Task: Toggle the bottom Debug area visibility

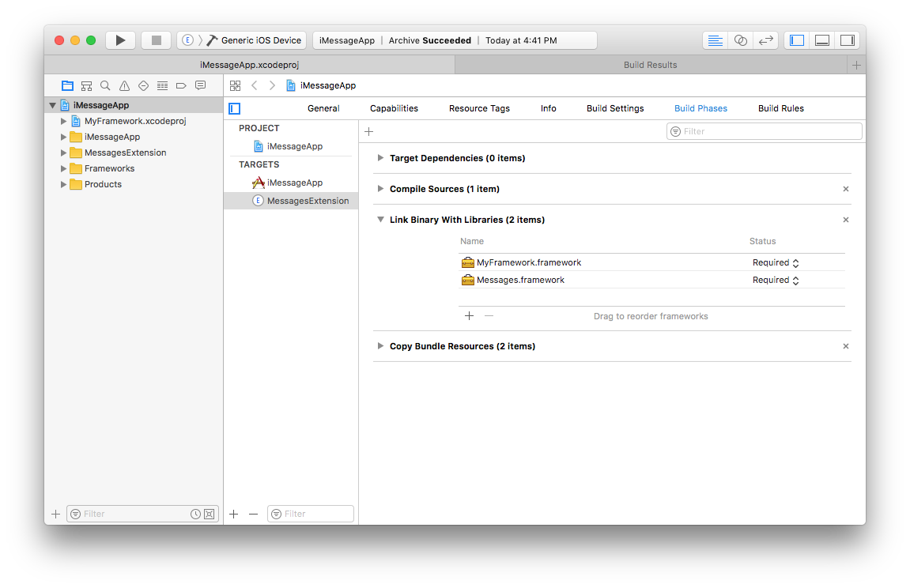Action: click(822, 40)
